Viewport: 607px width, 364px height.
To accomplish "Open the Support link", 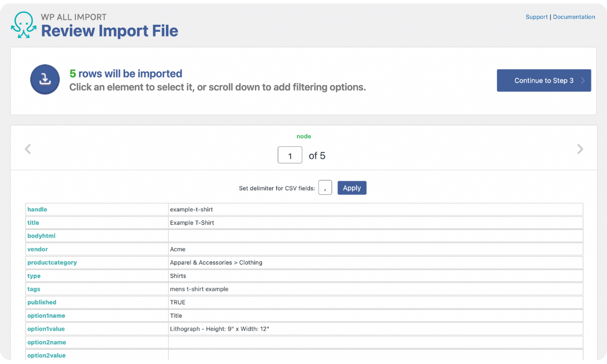I will 536,17.
